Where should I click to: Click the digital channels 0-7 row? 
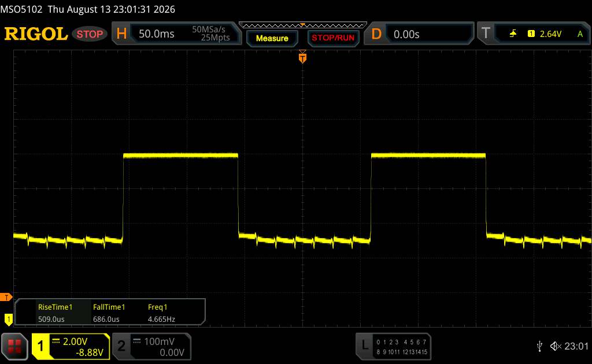click(401, 342)
